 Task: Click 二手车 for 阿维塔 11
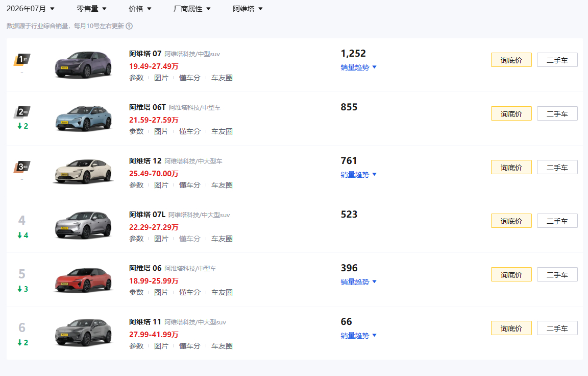(557, 328)
